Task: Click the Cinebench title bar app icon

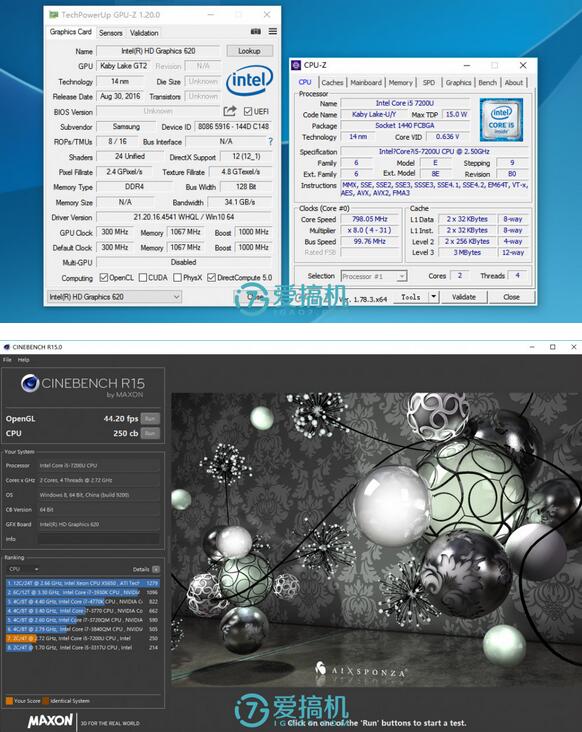Action: coord(7,347)
